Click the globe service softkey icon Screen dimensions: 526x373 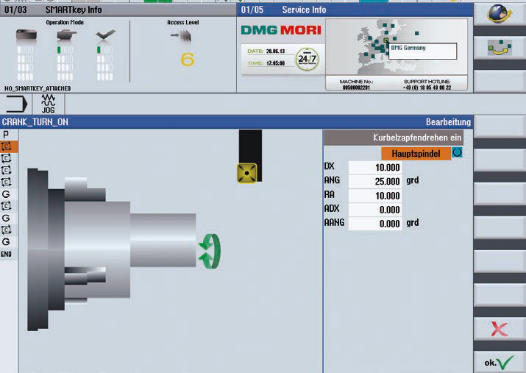coord(499,13)
